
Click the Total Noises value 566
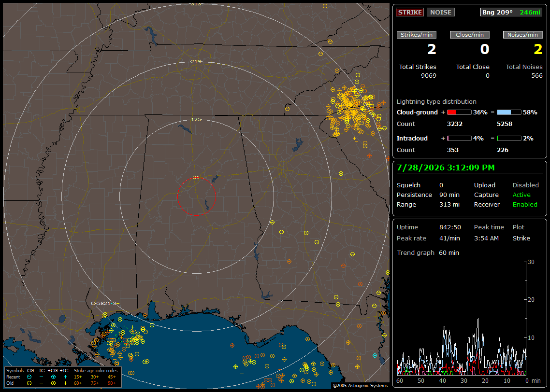coord(536,76)
